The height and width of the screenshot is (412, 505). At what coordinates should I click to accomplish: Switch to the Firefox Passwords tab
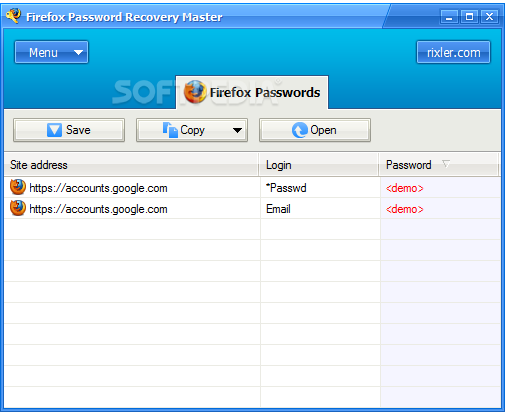252,92
